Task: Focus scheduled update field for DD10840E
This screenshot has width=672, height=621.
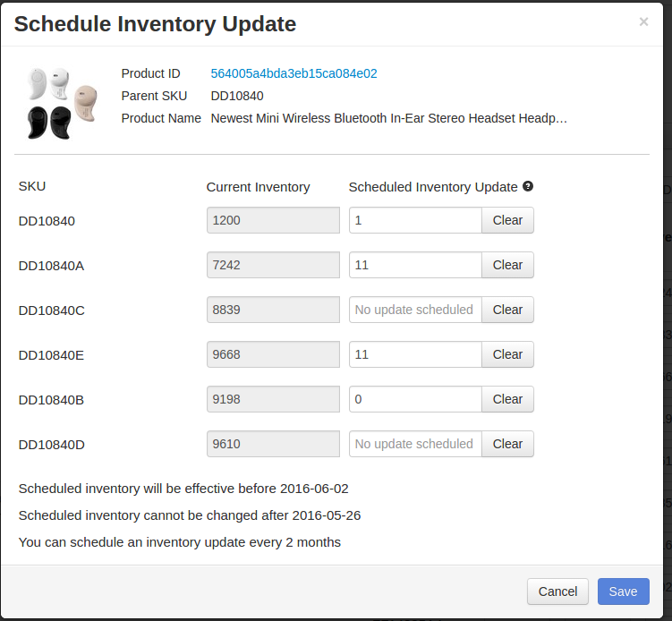Action: pos(415,354)
